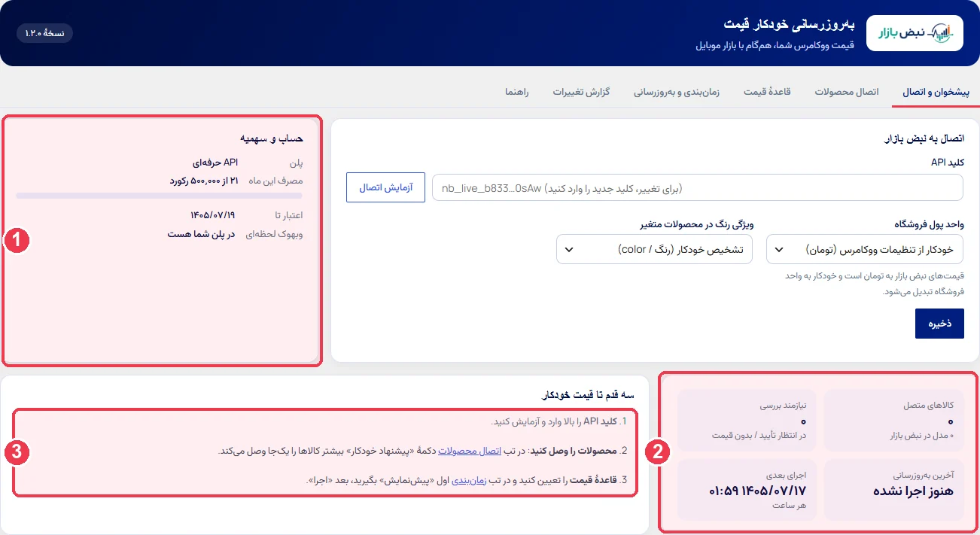
Task: Click the هنوز اجرا نشده status text
Action: [914, 491]
